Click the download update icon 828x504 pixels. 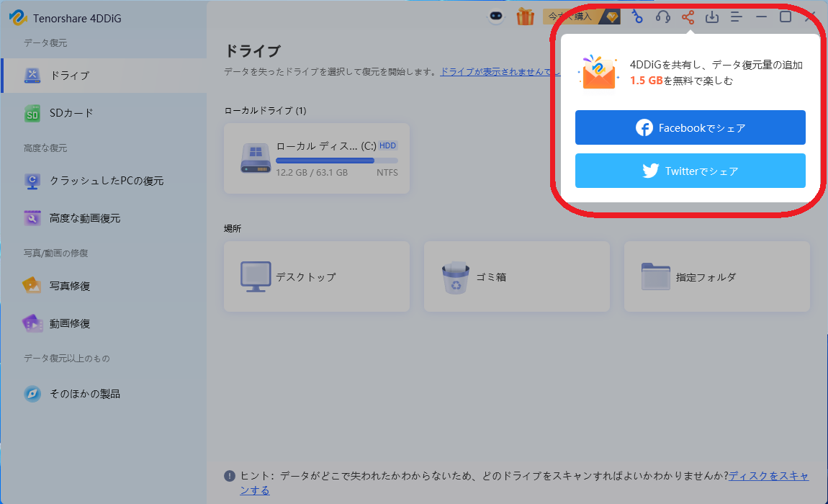[x=712, y=17]
